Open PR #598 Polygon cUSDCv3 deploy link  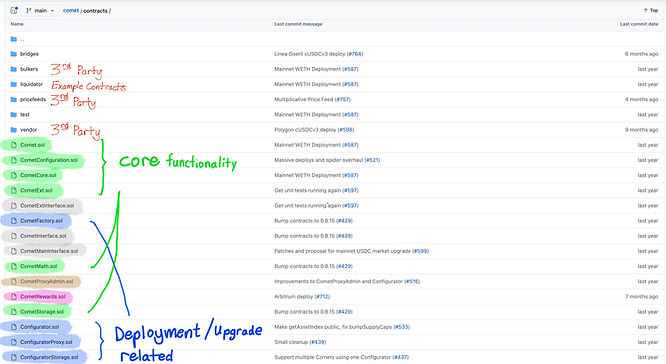(x=346, y=130)
